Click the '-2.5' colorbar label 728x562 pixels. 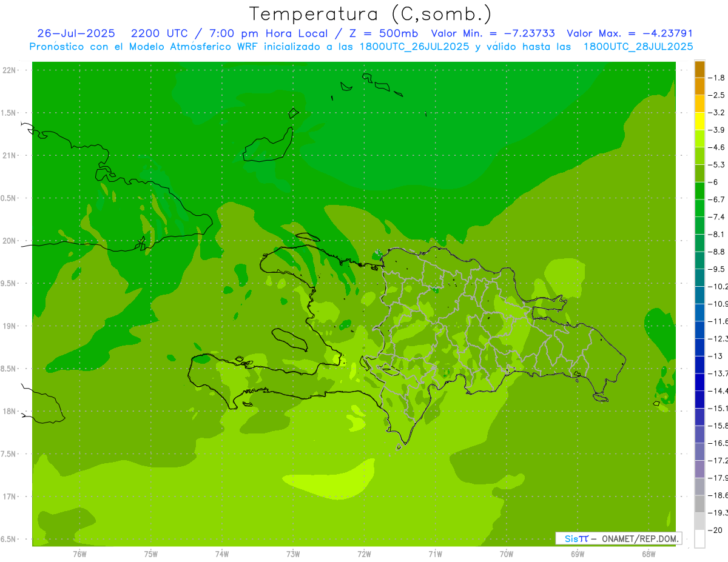[x=716, y=95]
